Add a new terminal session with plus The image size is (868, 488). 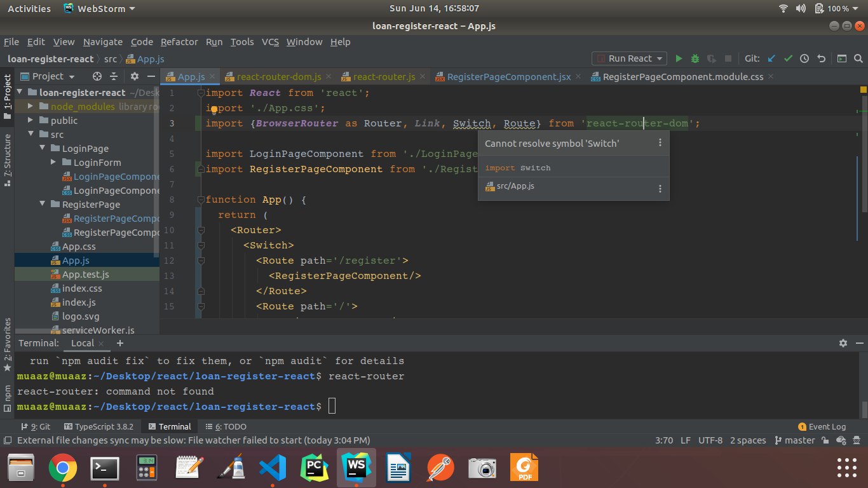pyautogui.click(x=119, y=343)
